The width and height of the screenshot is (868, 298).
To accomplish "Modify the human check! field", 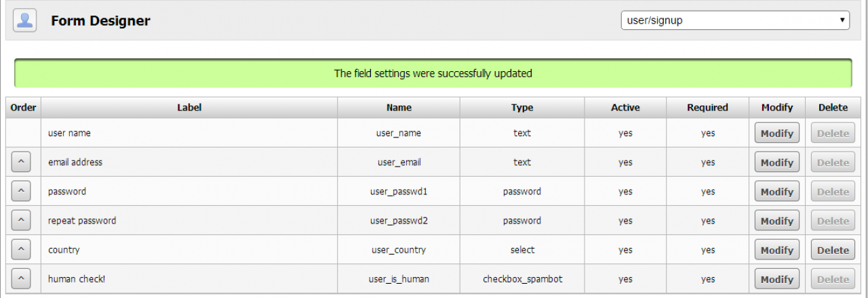I will [776, 279].
